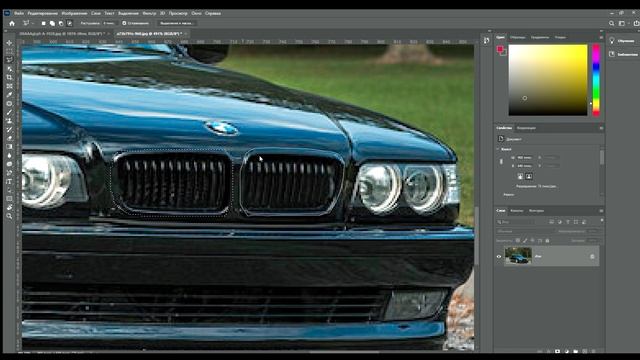
Task: Collapse the Холст section in Properties
Action: point(498,149)
